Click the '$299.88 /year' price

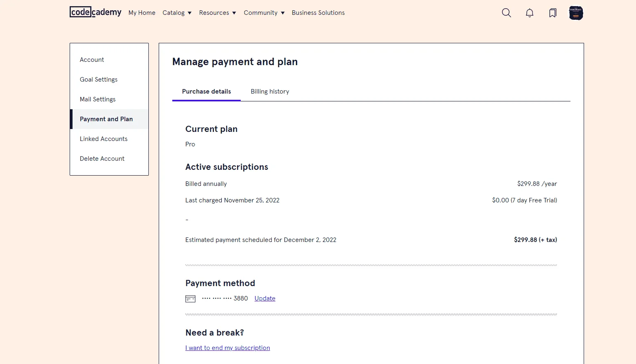click(537, 184)
